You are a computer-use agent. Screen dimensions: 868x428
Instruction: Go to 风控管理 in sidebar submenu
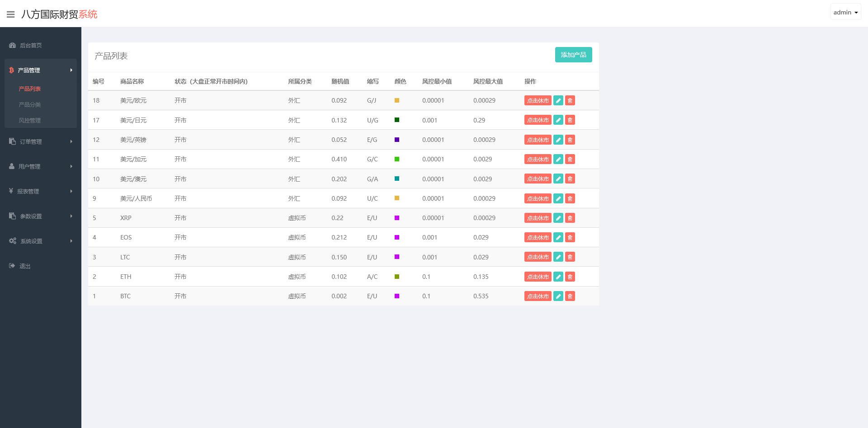pyautogui.click(x=30, y=120)
